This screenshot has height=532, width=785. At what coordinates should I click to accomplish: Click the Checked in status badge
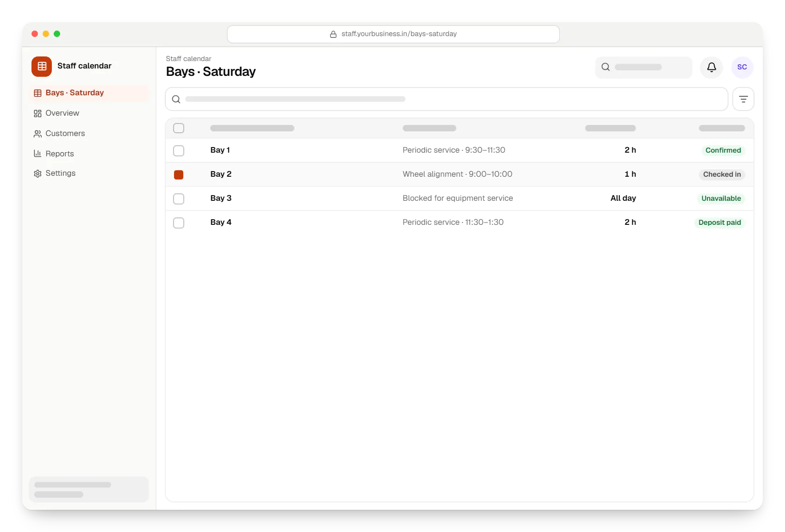[x=722, y=174]
